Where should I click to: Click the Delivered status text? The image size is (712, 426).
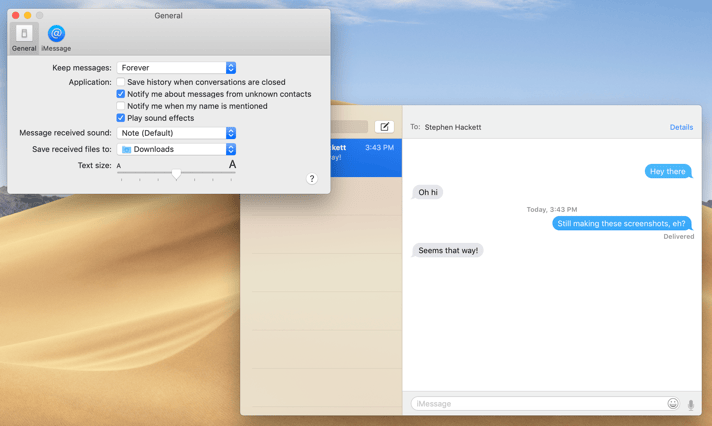pos(678,237)
